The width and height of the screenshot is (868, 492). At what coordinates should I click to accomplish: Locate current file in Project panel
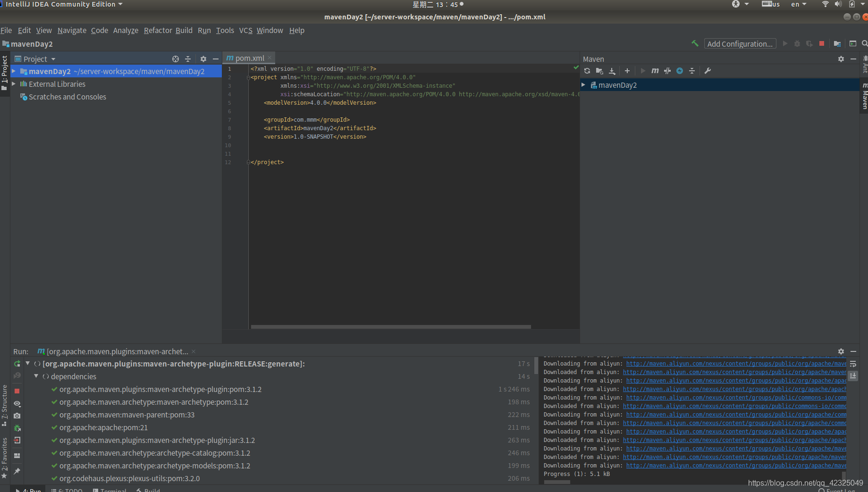176,59
